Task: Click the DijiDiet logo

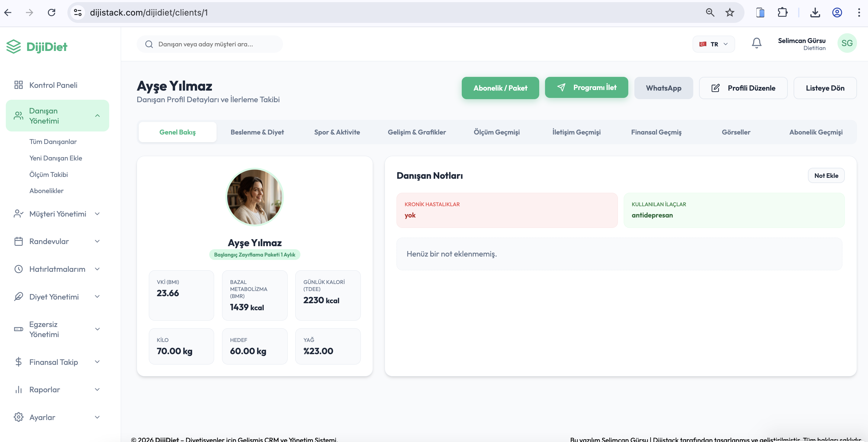Action: coord(36,46)
